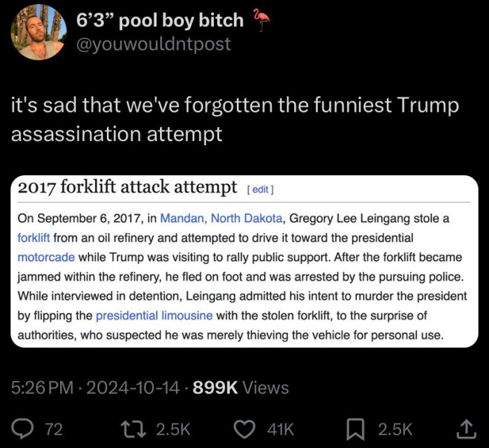Open the "presidential limousine" link
Image resolution: width=489 pixels, height=448 pixels.
[154, 315]
